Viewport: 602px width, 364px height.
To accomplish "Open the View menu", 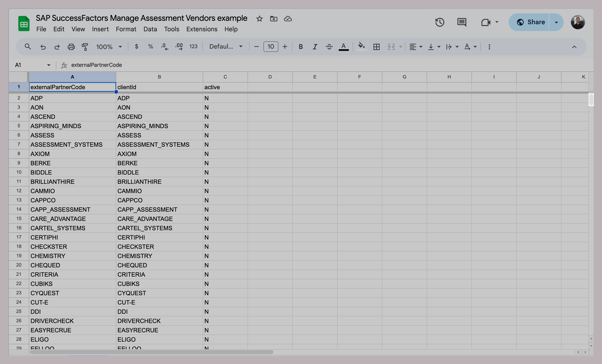I will point(78,29).
